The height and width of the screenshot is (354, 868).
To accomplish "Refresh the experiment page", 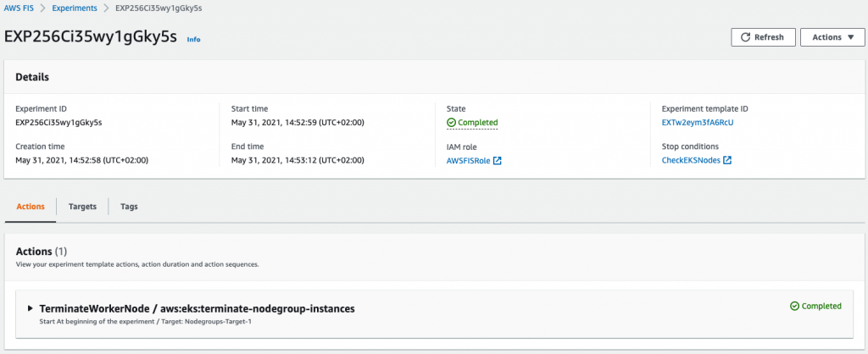I will (x=763, y=37).
